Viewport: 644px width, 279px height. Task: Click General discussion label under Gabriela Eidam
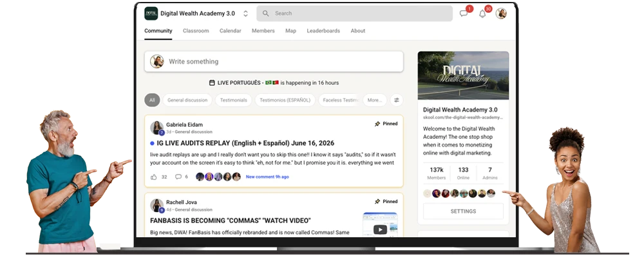tap(193, 132)
